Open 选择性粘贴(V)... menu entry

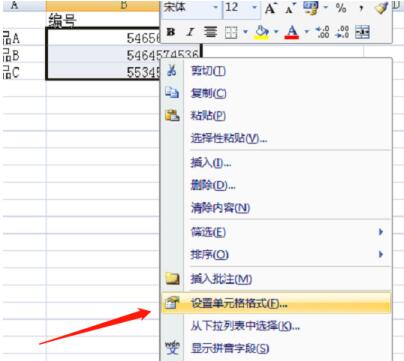click(276, 138)
